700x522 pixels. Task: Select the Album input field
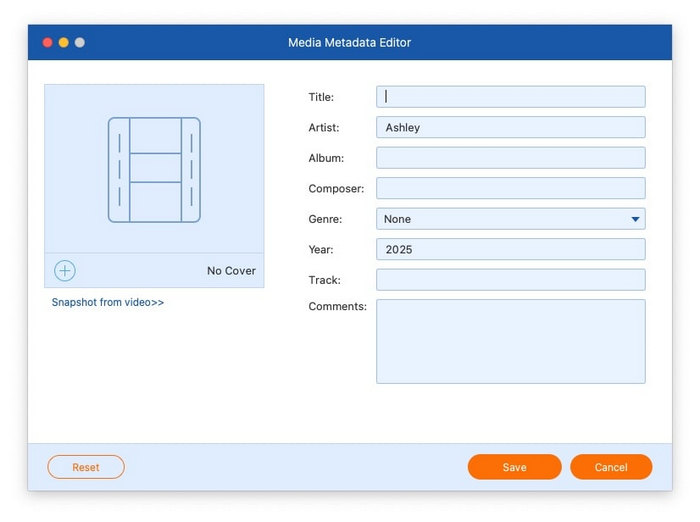point(510,158)
